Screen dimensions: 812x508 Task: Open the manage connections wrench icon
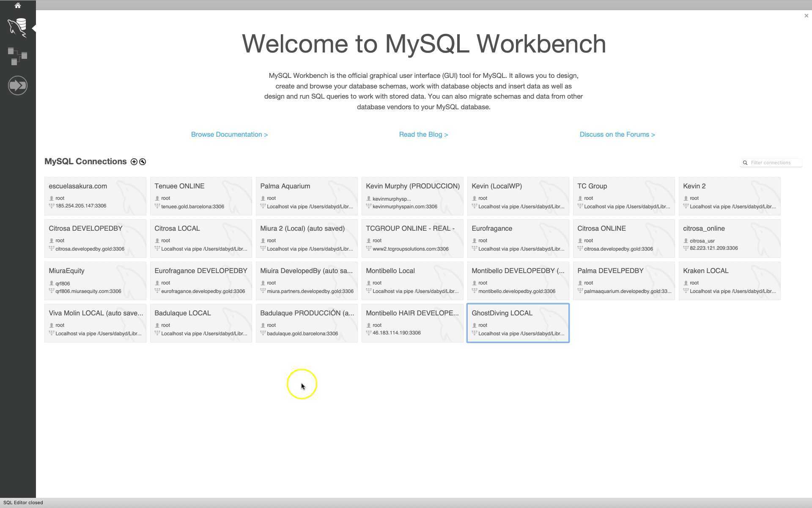(x=143, y=162)
